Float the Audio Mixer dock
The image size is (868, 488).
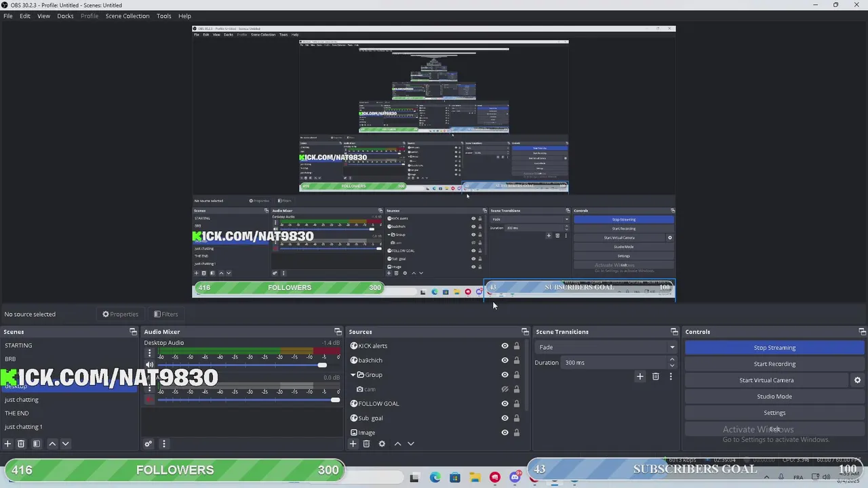[x=338, y=332]
